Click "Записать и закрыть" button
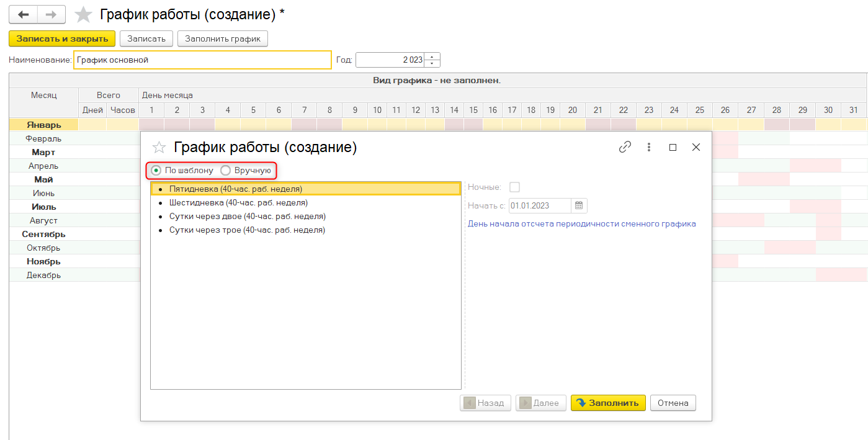 62,38
